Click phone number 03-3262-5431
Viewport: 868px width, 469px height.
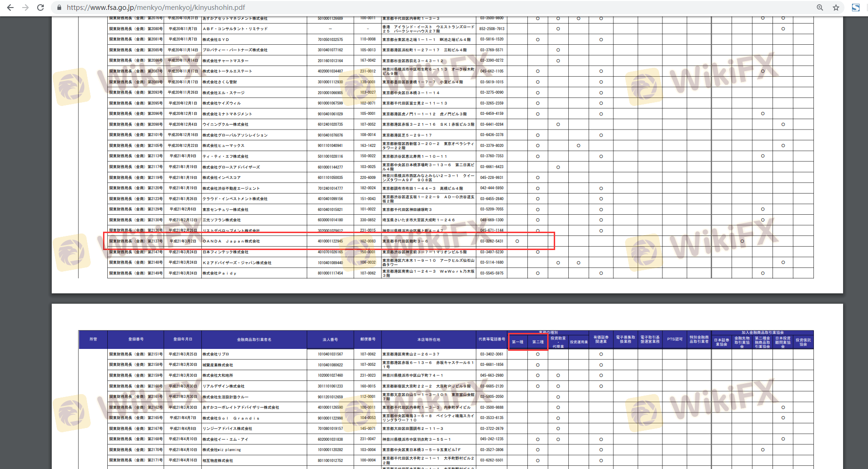(492, 241)
